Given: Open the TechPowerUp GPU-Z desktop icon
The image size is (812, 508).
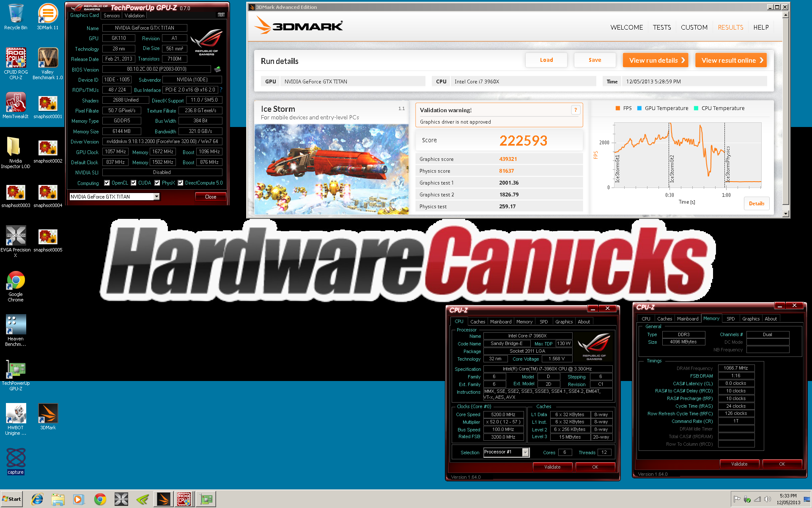Looking at the screenshot, I should [16, 375].
